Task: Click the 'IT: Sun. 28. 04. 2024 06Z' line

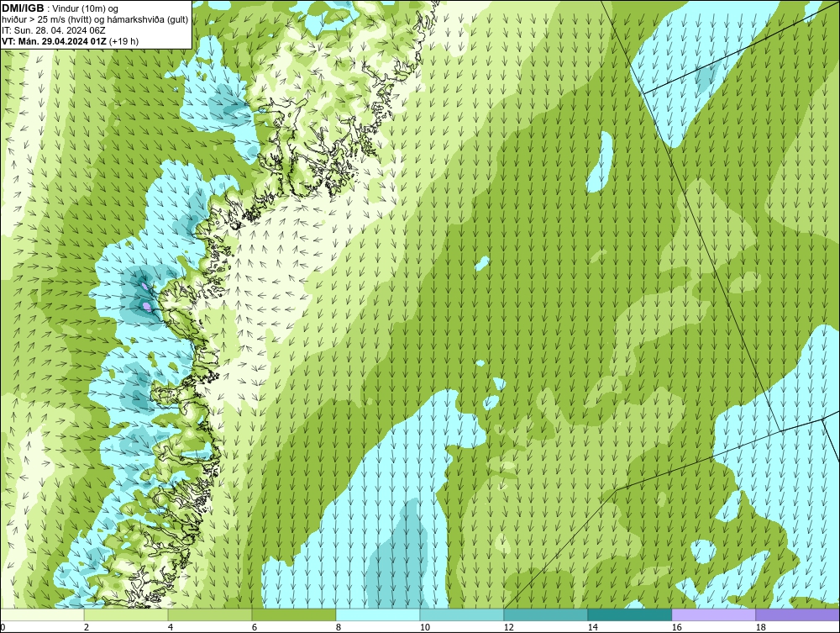Action: 54,30
